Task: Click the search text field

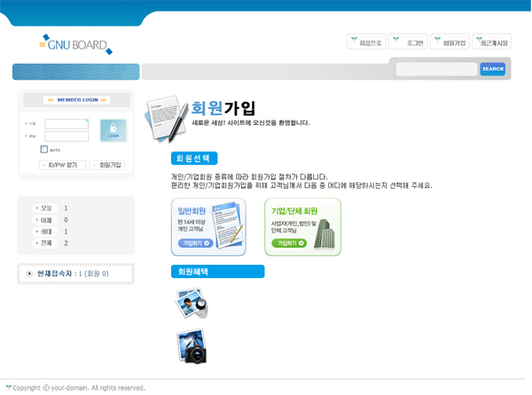Action: click(x=436, y=69)
